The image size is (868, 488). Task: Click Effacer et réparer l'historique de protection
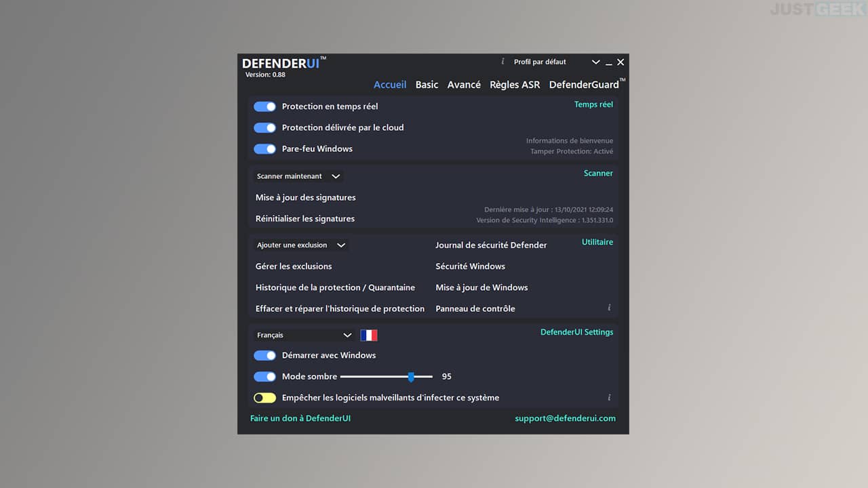340,308
